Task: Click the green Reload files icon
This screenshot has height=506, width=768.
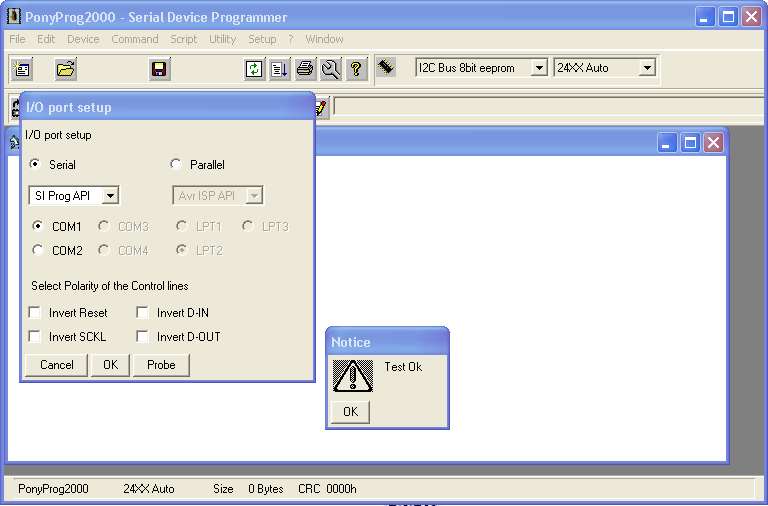Action: (255, 69)
